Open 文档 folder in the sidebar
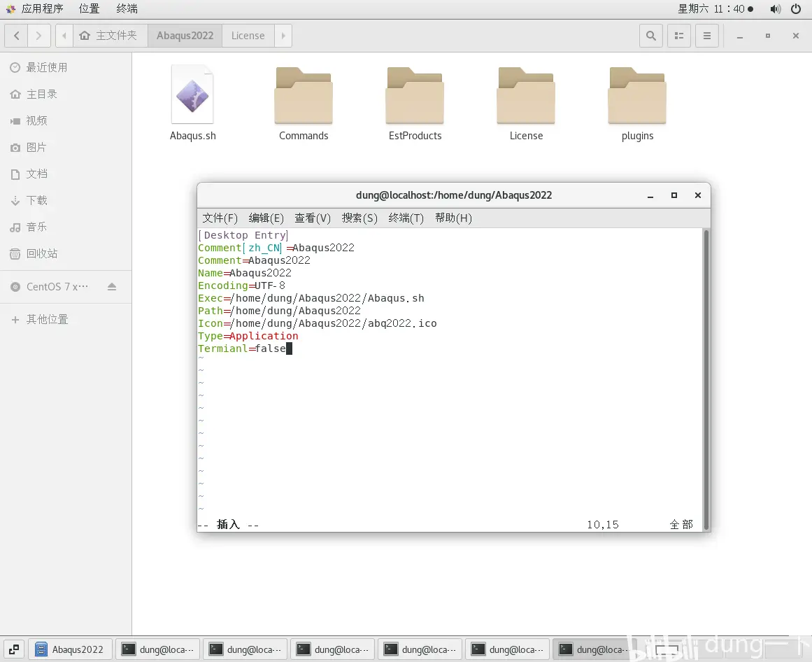Image resolution: width=812 pixels, height=662 pixels. tap(66, 174)
